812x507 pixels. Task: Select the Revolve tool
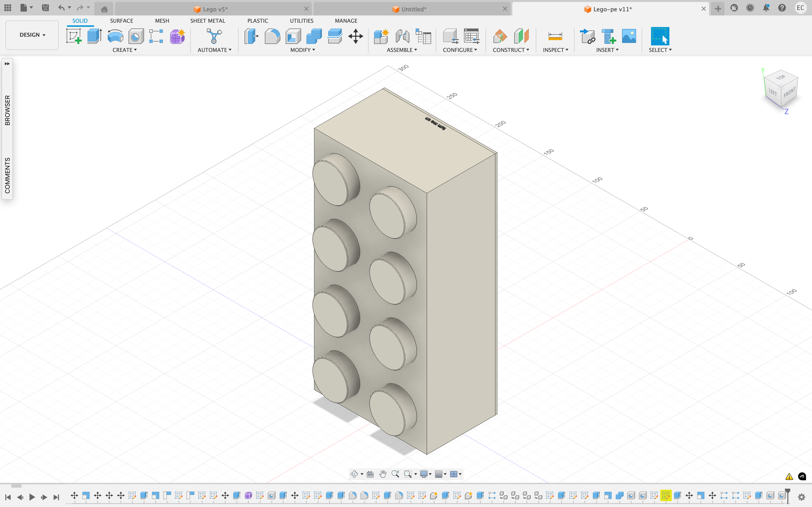tap(115, 36)
